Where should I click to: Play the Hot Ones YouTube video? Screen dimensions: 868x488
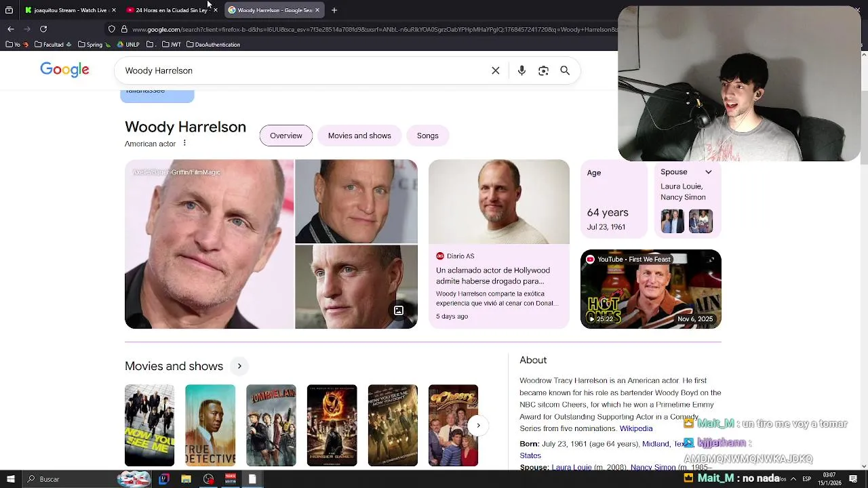pos(651,289)
